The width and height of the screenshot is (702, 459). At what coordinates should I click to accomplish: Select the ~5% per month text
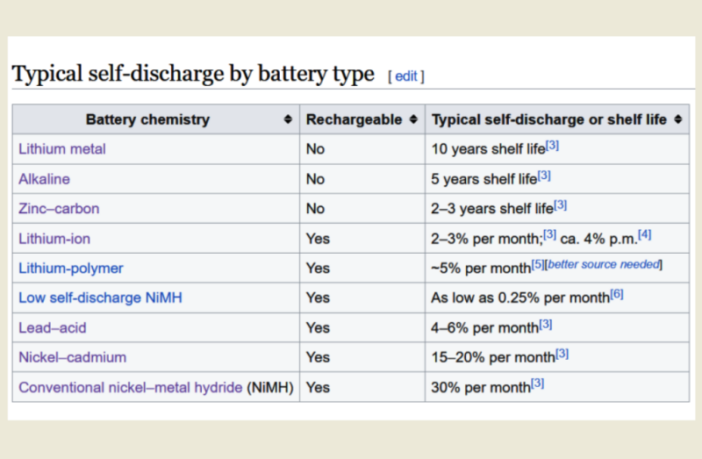pyautogui.click(x=481, y=268)
